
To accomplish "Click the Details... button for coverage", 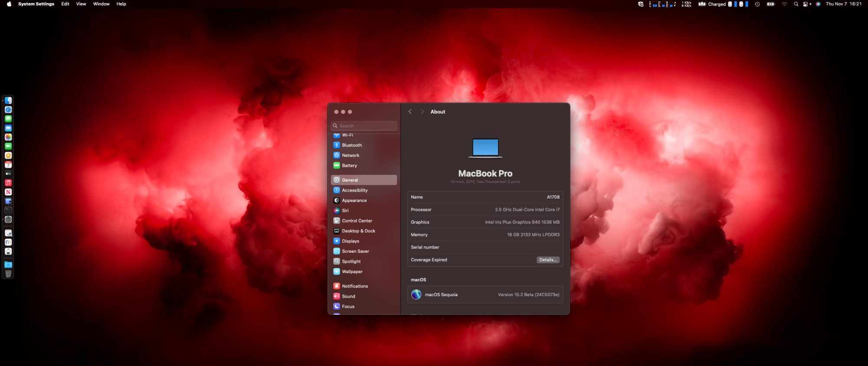I will pos(548,260).
